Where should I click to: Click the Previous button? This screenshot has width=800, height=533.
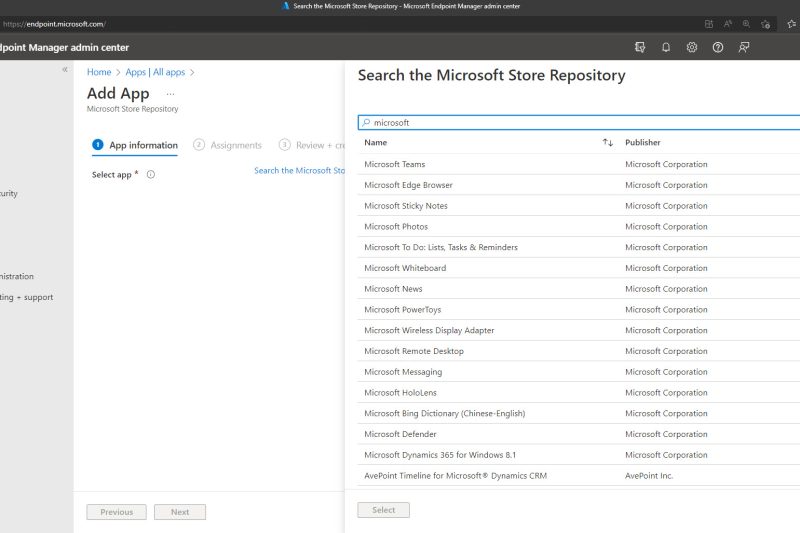click(x=116, y=512)
